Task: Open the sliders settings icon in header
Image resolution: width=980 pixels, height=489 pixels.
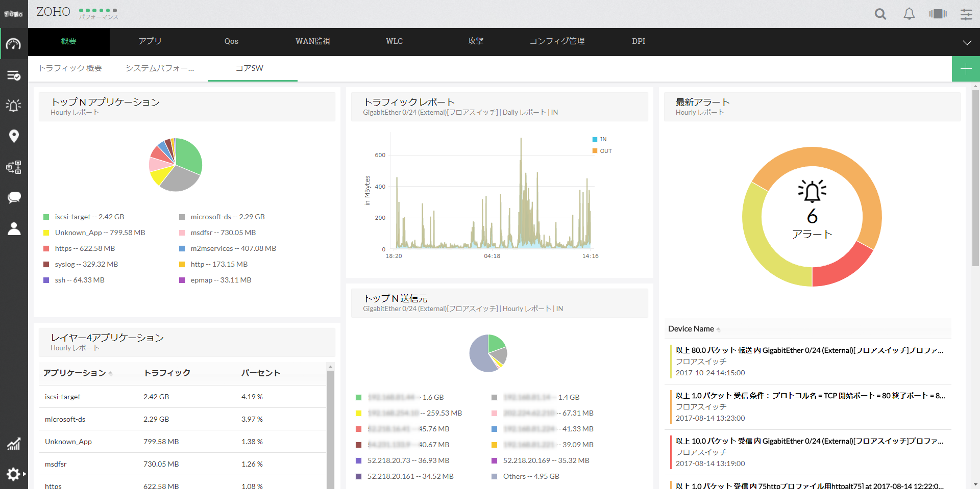Action: tap(966, 14)
